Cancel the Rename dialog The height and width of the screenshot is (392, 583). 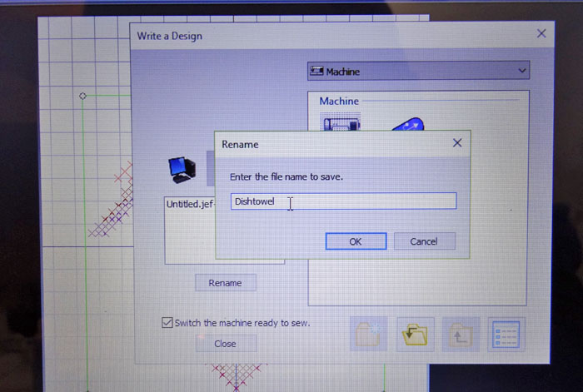click(x=424, y=241)
